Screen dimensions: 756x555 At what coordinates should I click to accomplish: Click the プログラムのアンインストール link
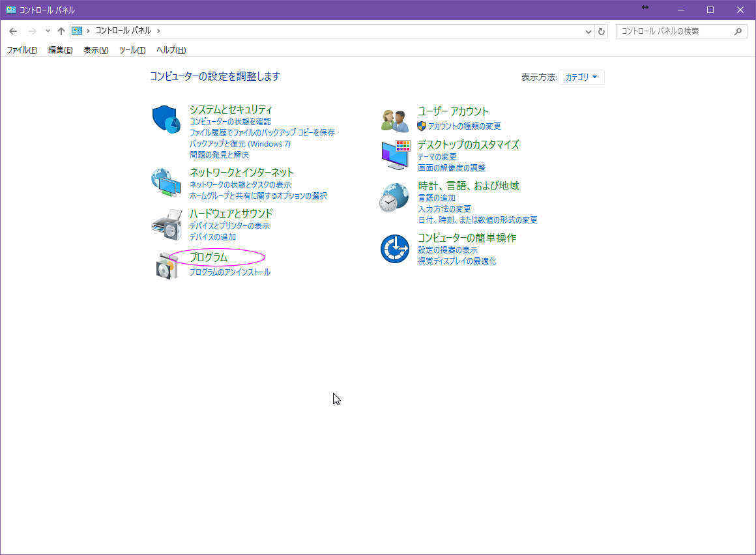click(229, 272)
